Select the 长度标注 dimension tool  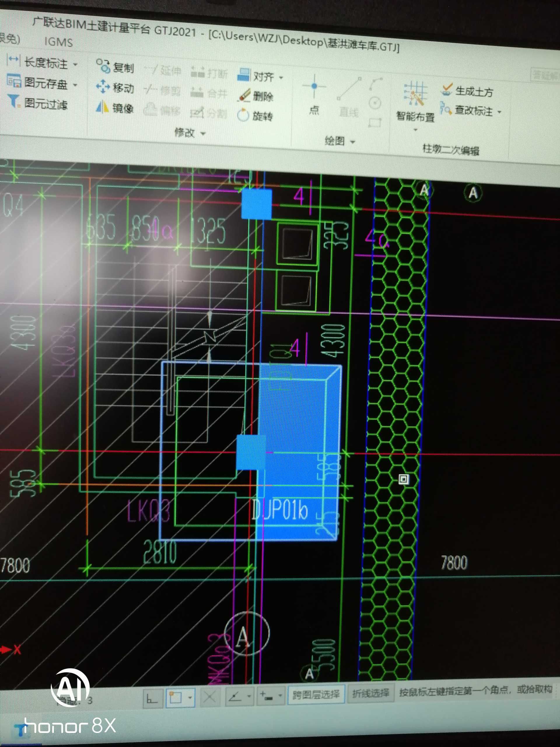click(38, 62)
